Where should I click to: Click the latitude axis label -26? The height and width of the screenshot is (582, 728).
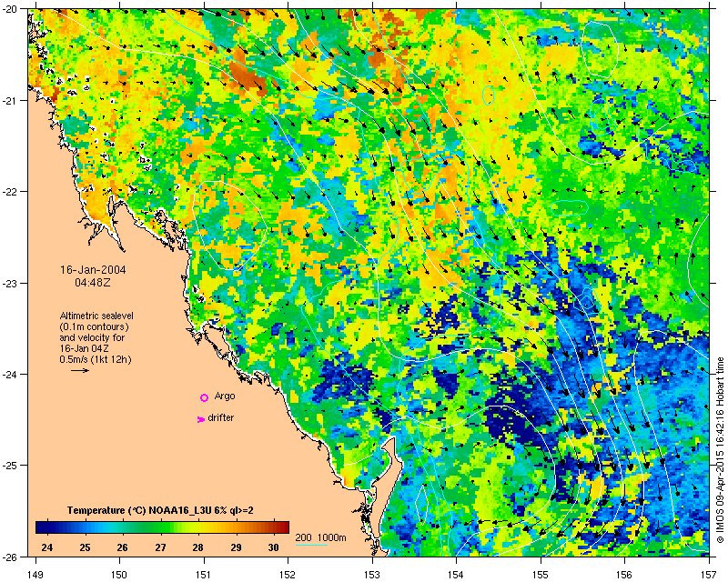point(10,557)
